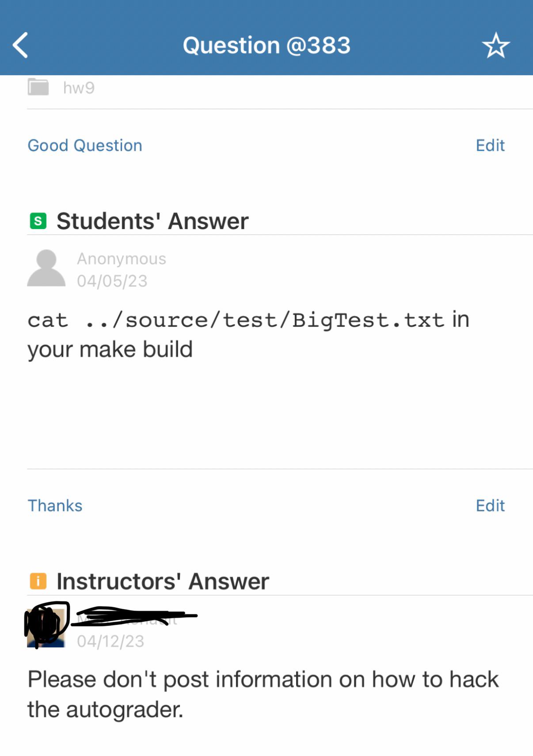Edit the Students' Answer
This screenshot has height=756, width=533.
click(x=490, y=506)
